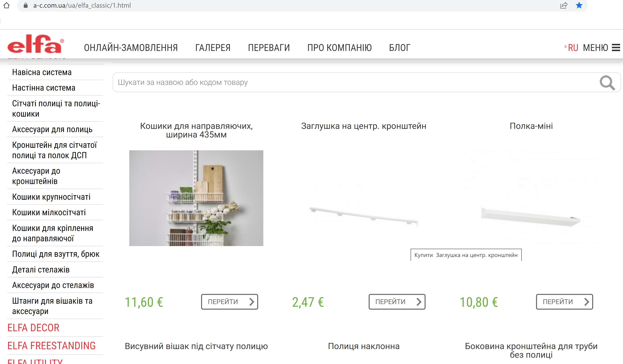Viewport: 623px width, 364px height.
Task: Open Полиця наклонна product title
Action: [364, 346]
